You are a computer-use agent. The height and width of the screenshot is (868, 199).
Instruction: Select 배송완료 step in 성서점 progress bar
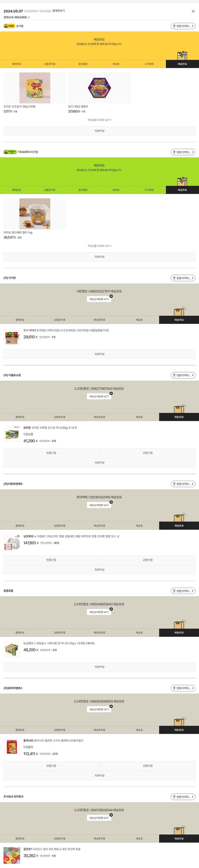click(x=182, y=64)
